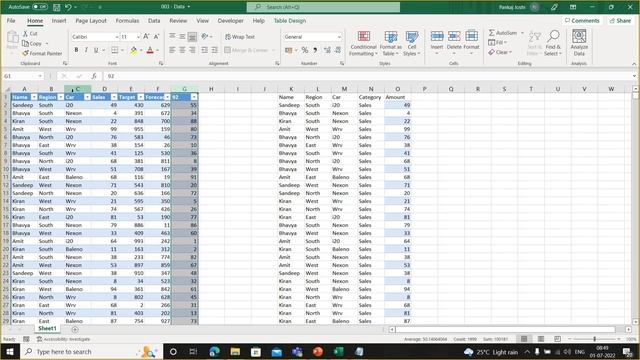Click the Insert cells icon

click(x=437, y=36)
